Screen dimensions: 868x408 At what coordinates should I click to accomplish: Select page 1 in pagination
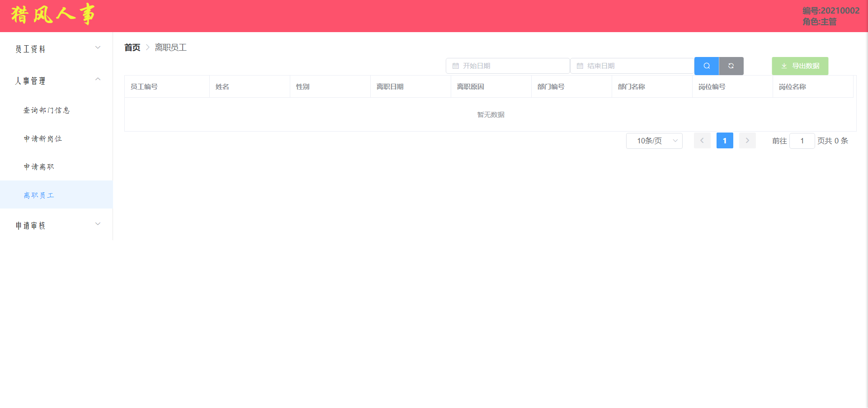725,141
